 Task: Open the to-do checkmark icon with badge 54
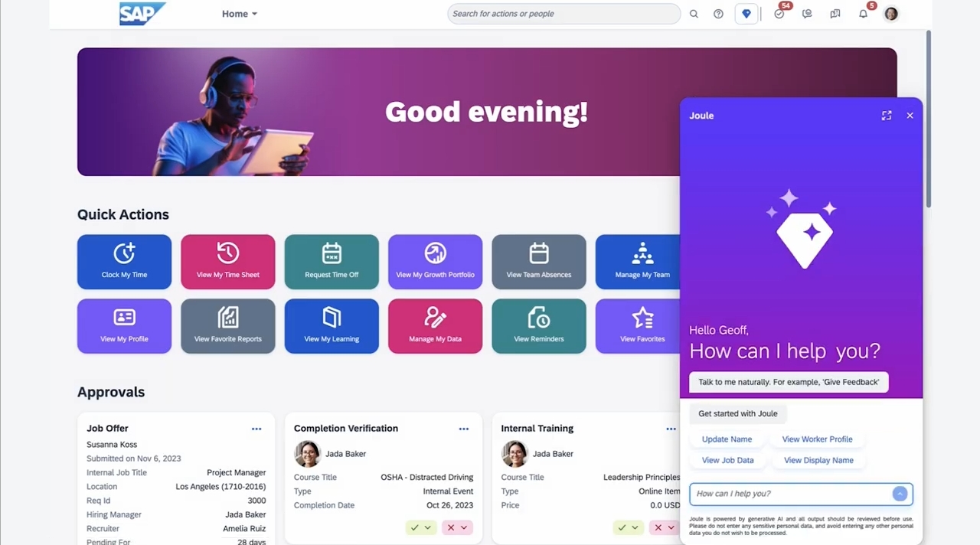click(779, 14)
